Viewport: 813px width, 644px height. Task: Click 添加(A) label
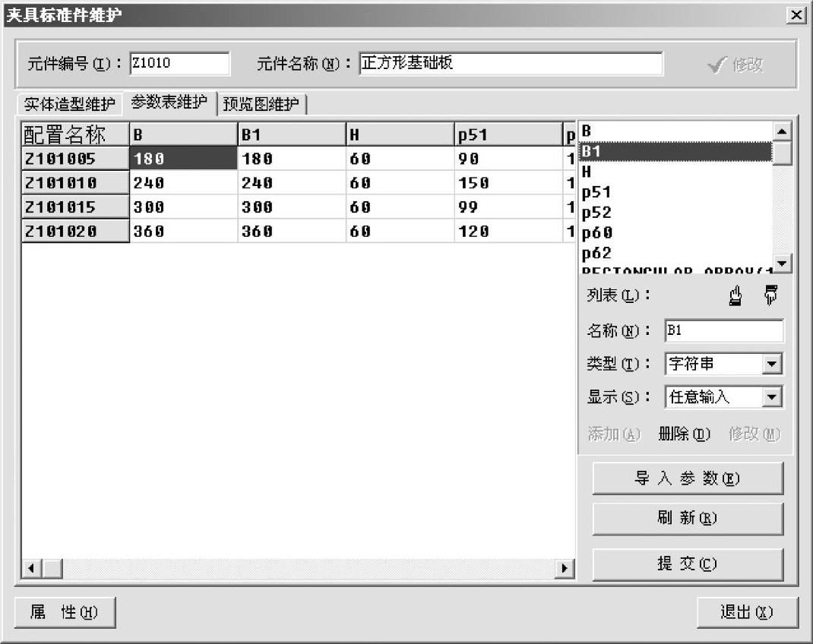click(615, 434)
